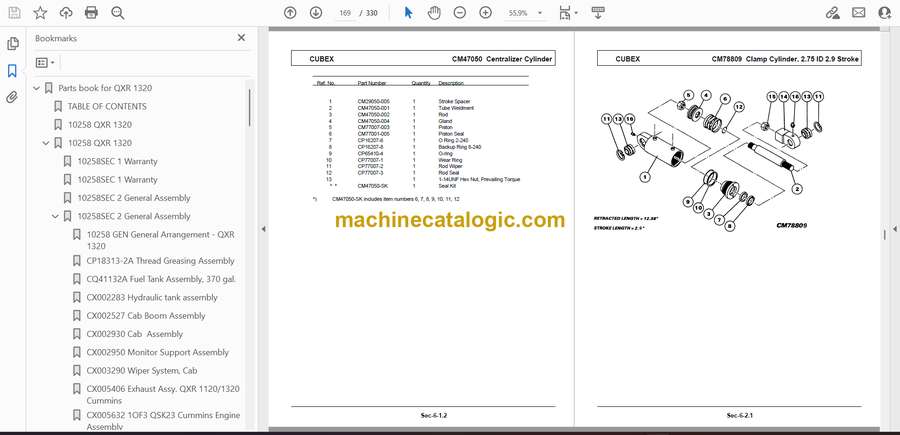The height and width of the screenshot is (435, 900).
Task: Click the bookmarks panel vertical scrollbar
Action: [249, 107]
